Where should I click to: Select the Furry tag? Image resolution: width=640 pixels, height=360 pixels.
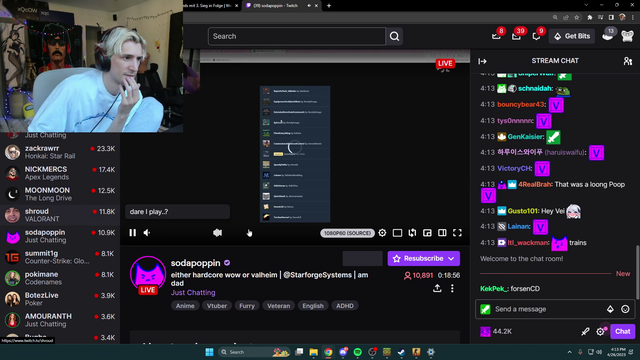[247, 306]
